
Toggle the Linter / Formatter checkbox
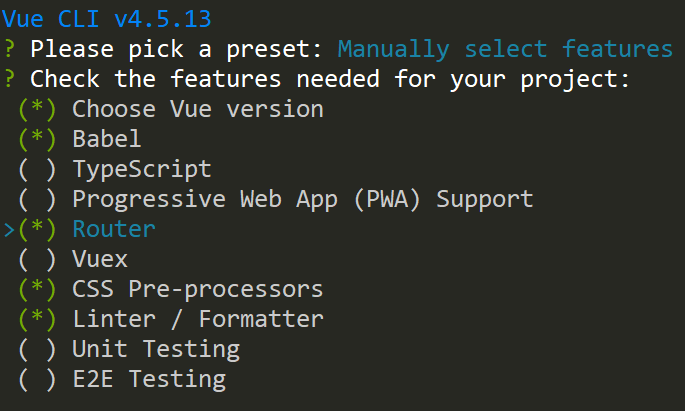pos(37,319)
